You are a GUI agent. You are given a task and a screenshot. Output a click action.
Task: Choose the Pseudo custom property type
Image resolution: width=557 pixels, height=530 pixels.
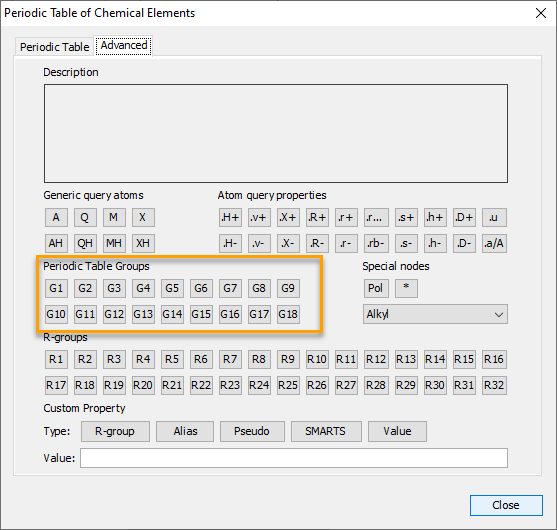point(252,431)
